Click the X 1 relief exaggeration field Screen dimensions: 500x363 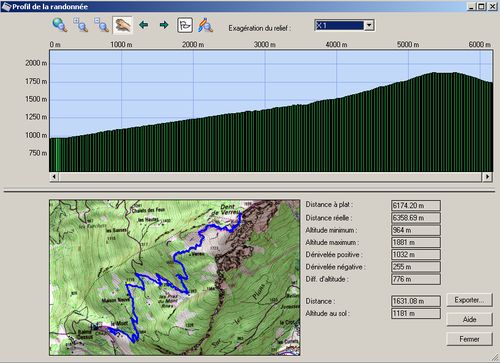click(339, 25)
